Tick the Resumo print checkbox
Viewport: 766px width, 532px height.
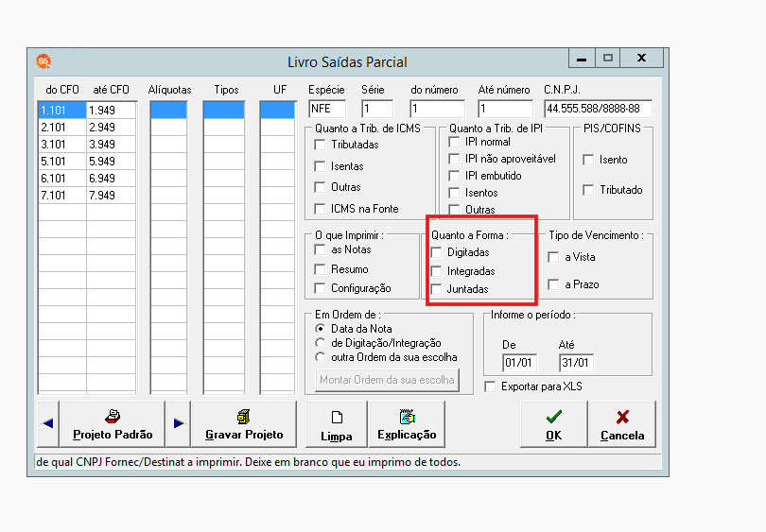pyautogui.click(x=320, y=269)
